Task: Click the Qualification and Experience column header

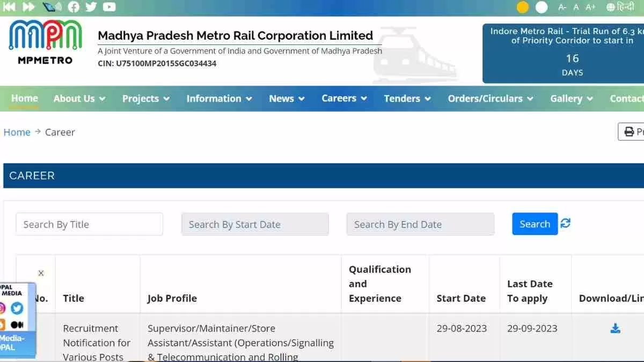Action: 380,284
